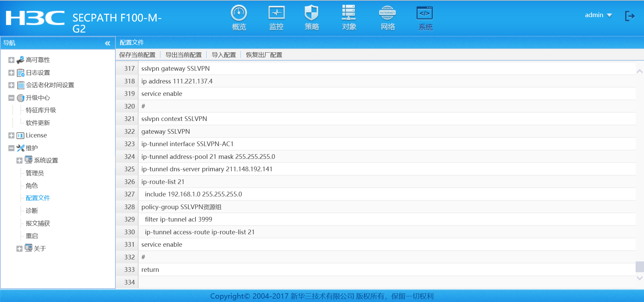Open the admin user dropdown
644x302 pixels.
point(598,15)
